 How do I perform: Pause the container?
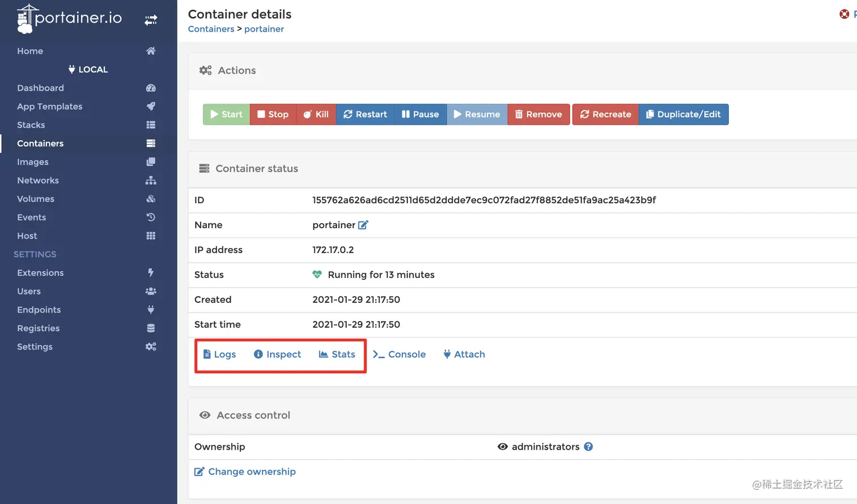[x=421, y=114]
